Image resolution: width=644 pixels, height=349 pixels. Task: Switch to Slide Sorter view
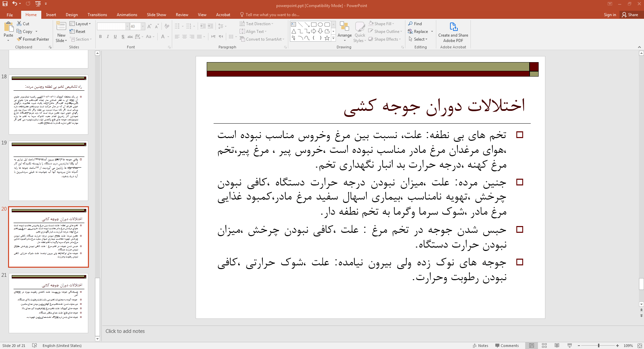click(544, 346)
